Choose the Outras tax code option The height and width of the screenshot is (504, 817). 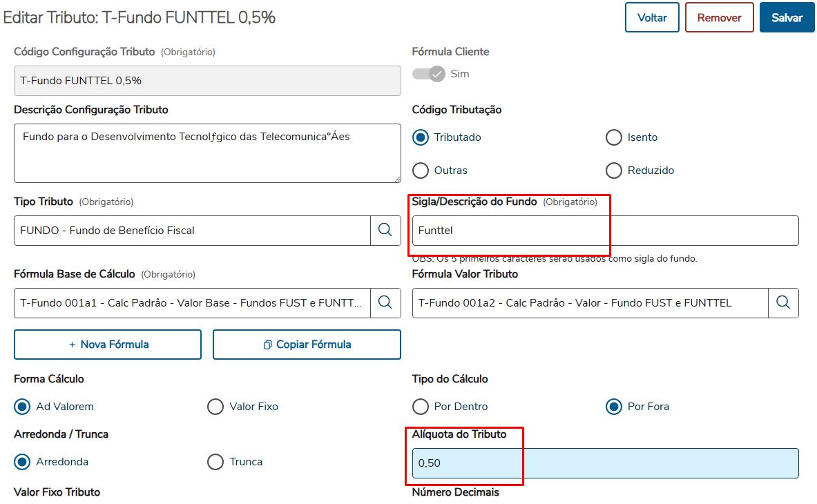pyautogui.click(x=421, y=171)
